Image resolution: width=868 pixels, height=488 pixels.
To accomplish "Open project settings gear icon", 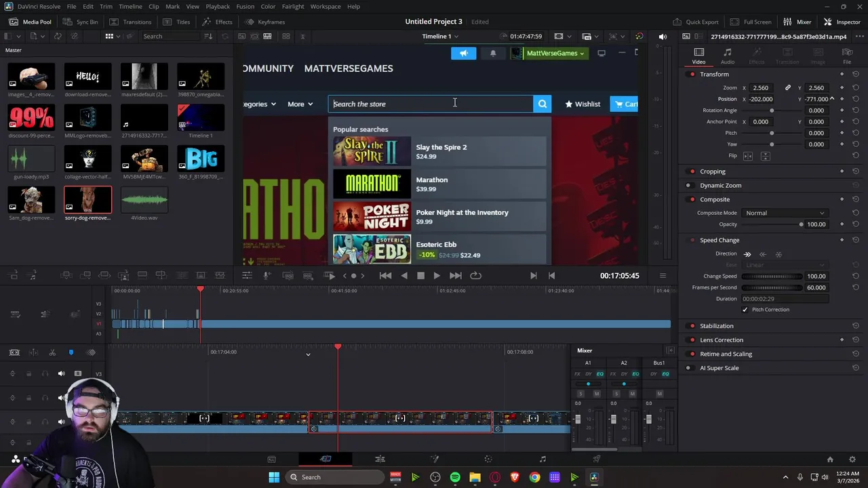I will pos(852,460).
